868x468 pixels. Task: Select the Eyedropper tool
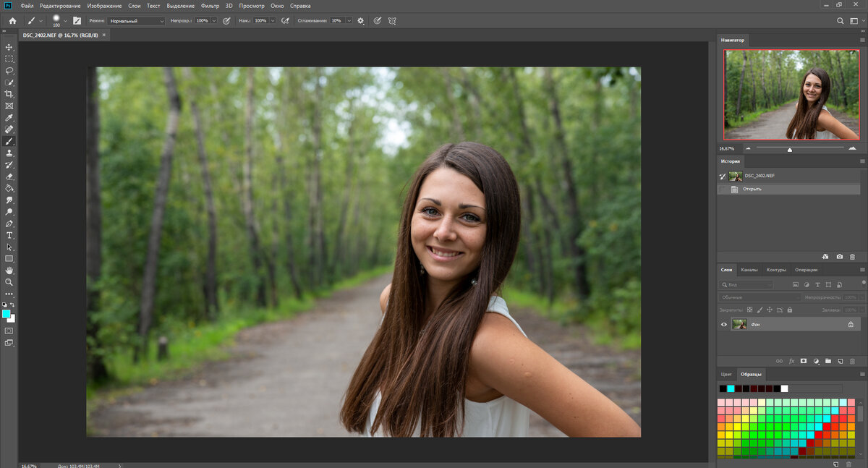(9, 118)
